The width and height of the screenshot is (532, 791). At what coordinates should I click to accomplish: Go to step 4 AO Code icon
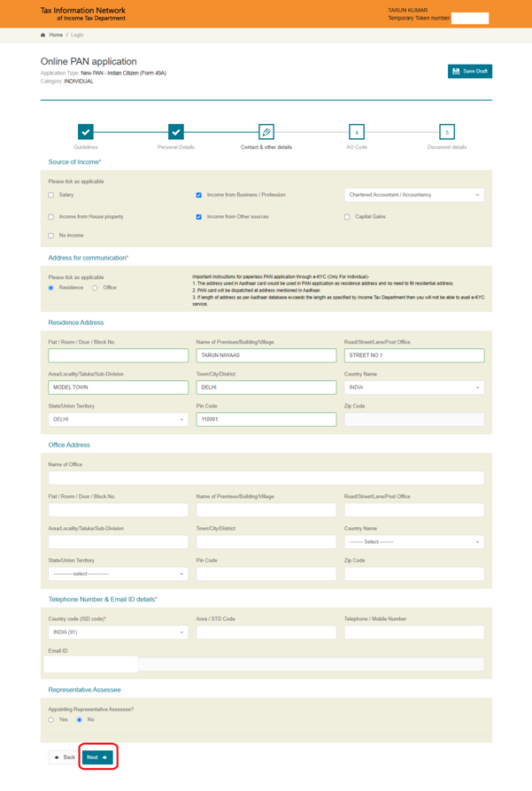[356, 132]
